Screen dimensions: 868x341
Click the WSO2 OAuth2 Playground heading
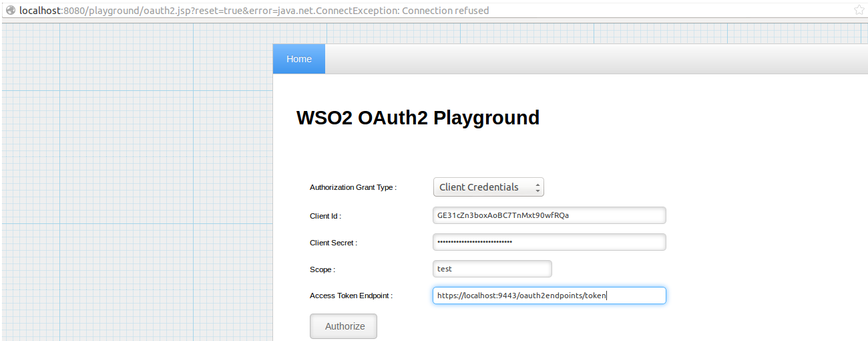tap(418, 118)
